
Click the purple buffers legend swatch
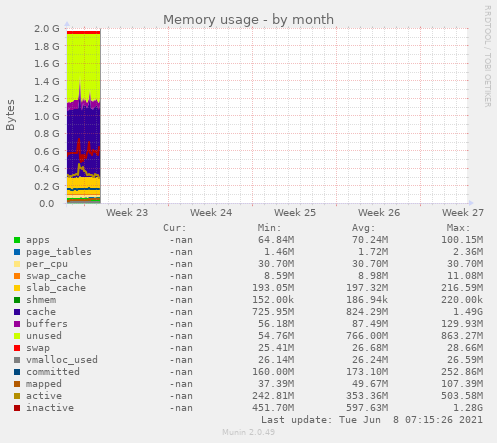coord(17,324)
